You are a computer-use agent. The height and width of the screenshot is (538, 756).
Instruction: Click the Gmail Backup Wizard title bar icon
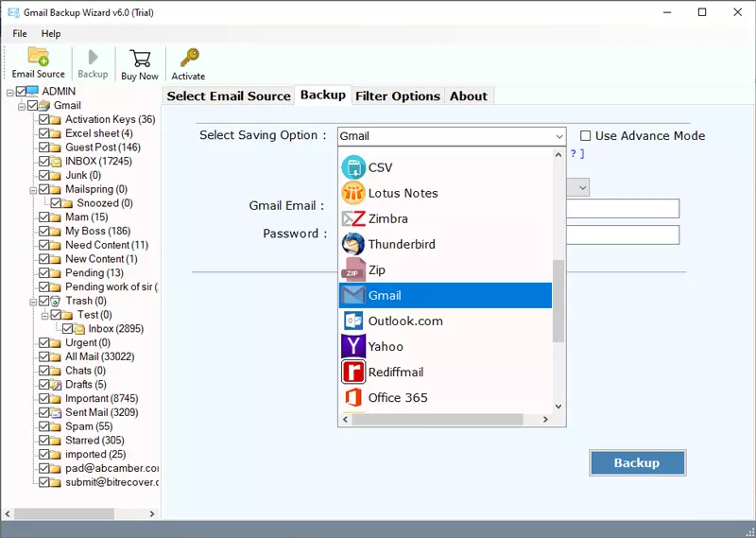click(13, 12)
